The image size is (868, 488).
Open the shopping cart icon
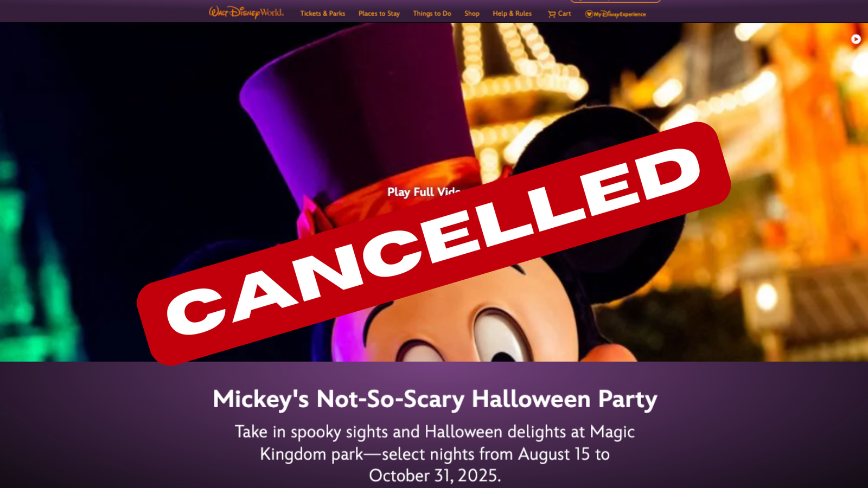point(552,14)
